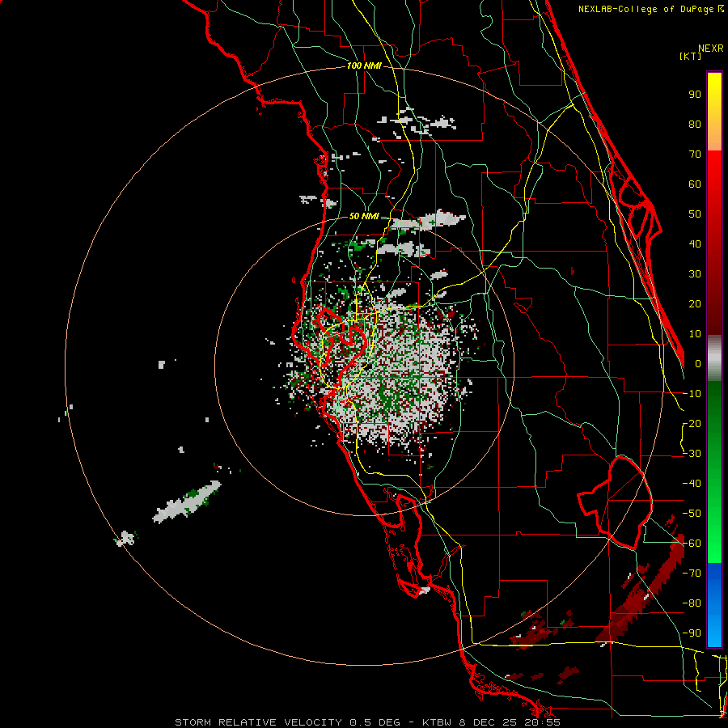The height and width of the screenshot is (728, 728).
Task: Click the 60 value on the velocity scale
Action: pyautogui.click(x=695, y=184)
